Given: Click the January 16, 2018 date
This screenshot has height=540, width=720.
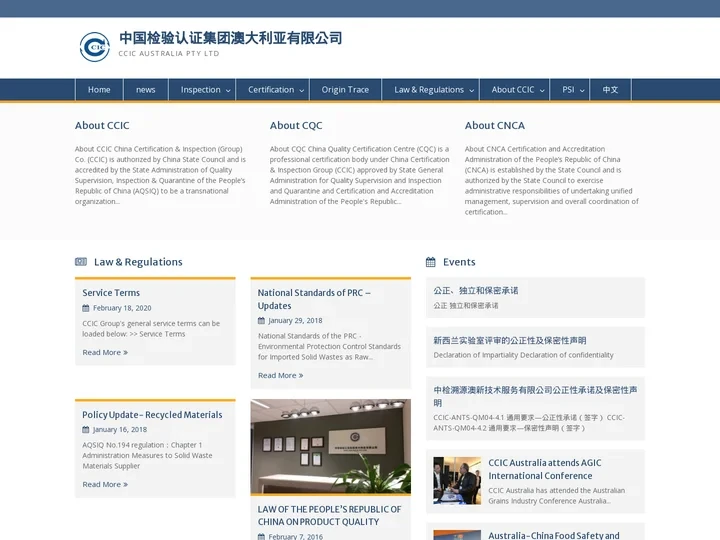Looking at the screenshot, I should point(120,430).
